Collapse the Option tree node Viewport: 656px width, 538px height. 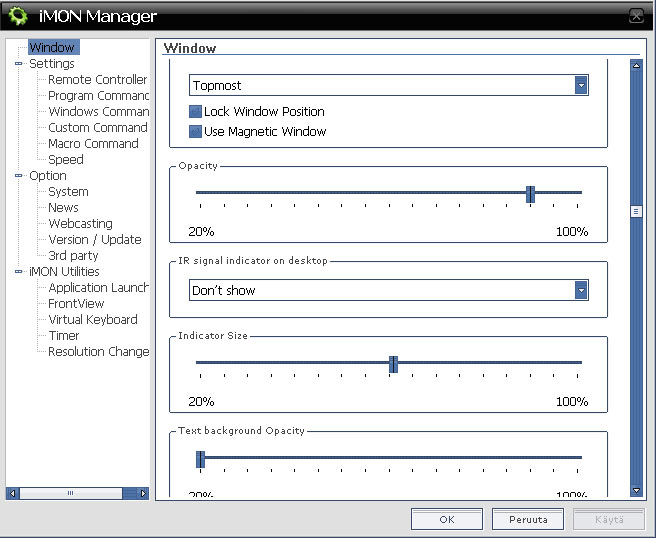18,176
